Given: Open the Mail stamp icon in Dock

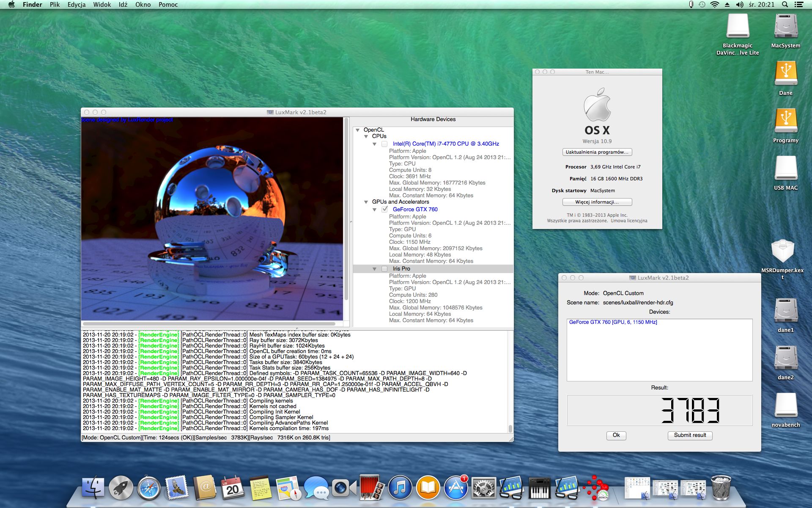Looking at the screenshot, I should coord(177,488).
